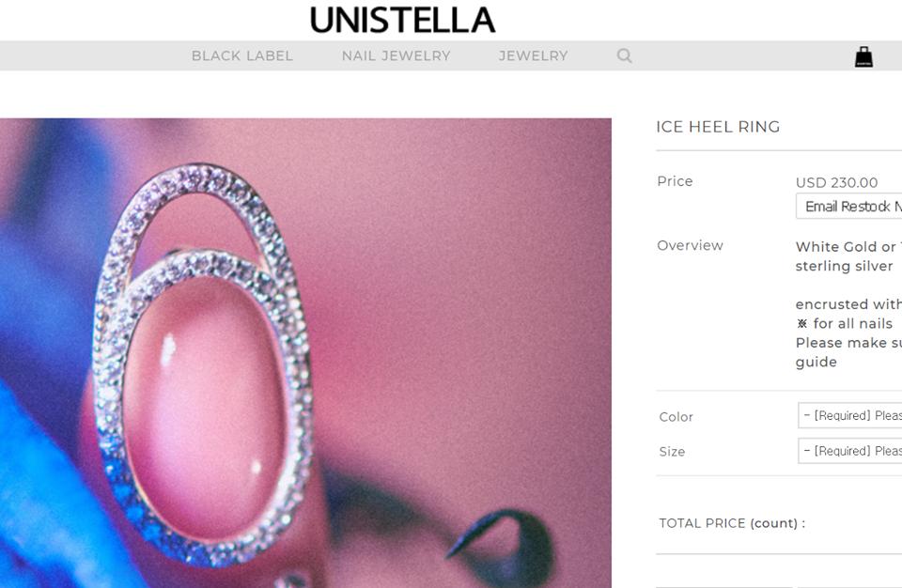Click the UNISTELLA logo
Viewport: 902px width, 588px height.
pos(402,20)
